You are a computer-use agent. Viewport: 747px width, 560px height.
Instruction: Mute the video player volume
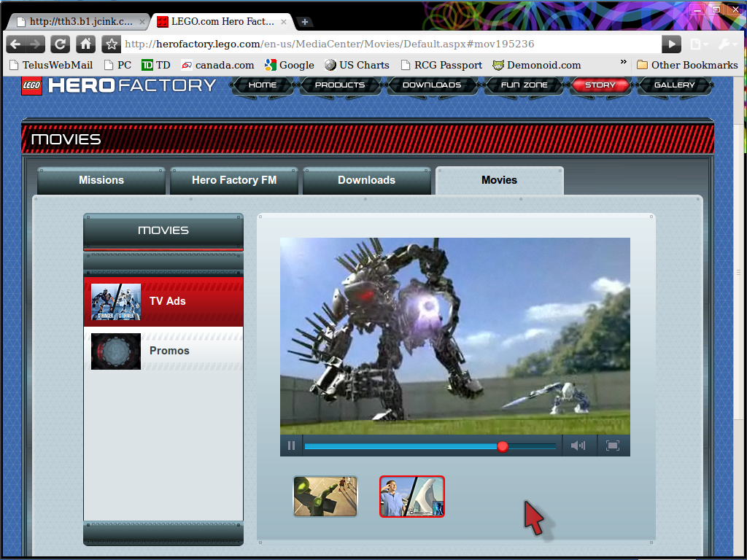(x=578, y=445)
